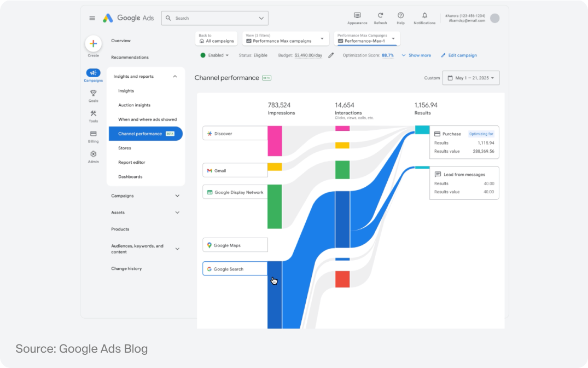Click the Purchase card icon
Screen dimensions: 588x368
[x=437, y=134]
